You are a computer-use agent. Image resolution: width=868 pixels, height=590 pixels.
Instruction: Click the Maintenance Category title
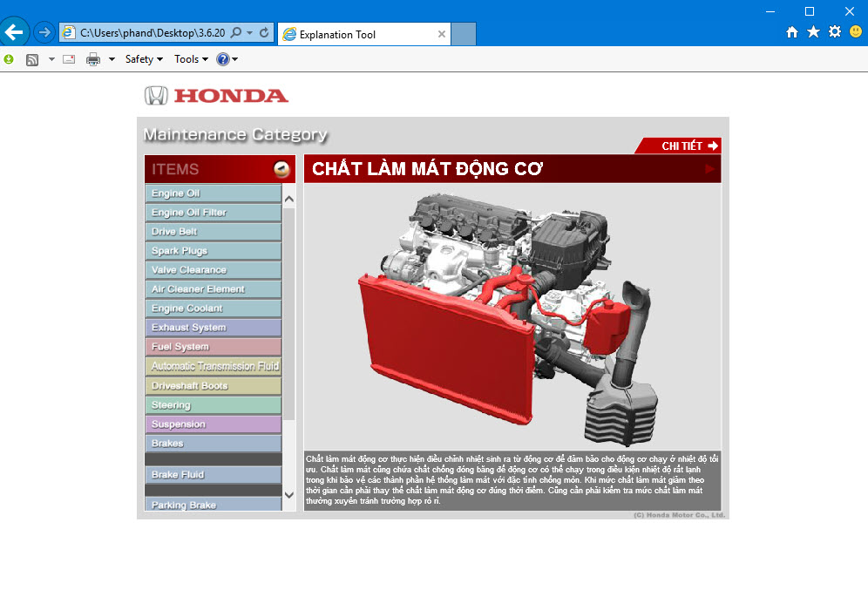(x=235, y=134)
